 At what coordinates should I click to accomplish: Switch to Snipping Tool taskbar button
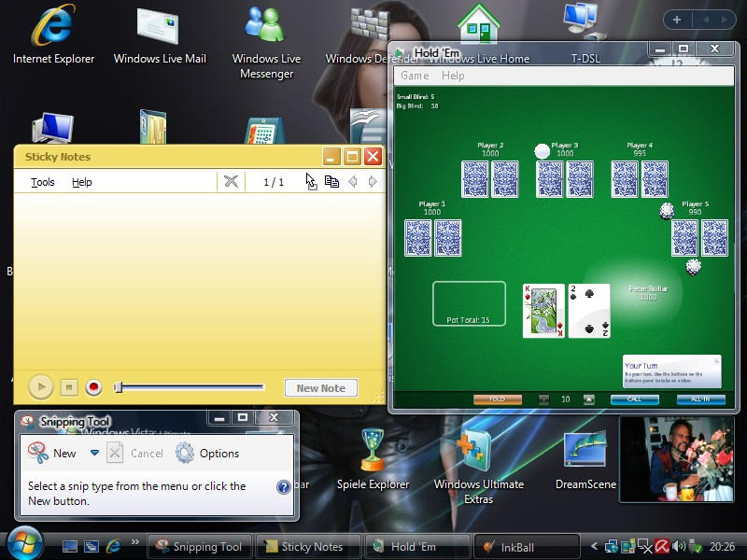[201, 547]
